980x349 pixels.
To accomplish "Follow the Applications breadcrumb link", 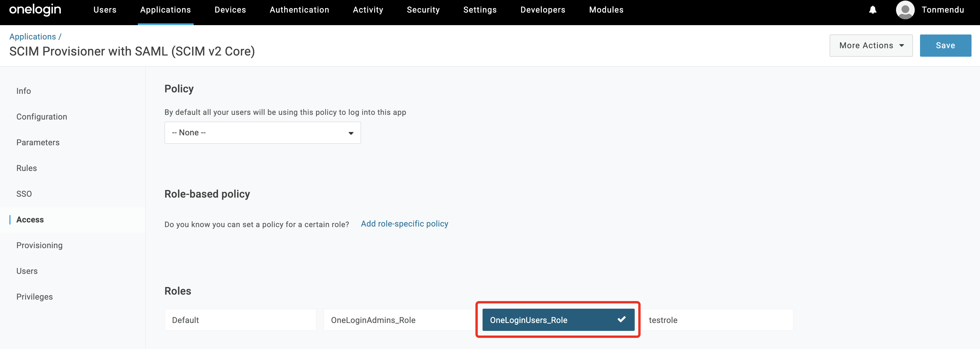I will point(33,37).
